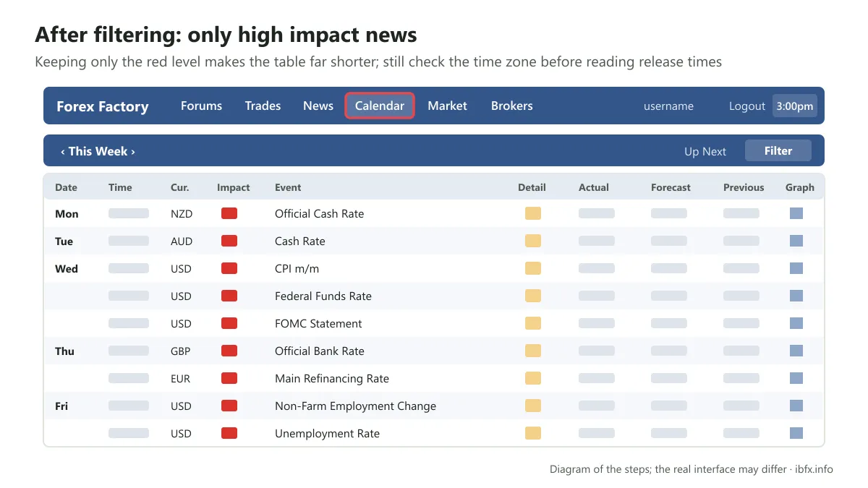Open detail folder for CPI m/m
Image resolution: width=868 pixels, height=488 pixels.
coord(533,268)
